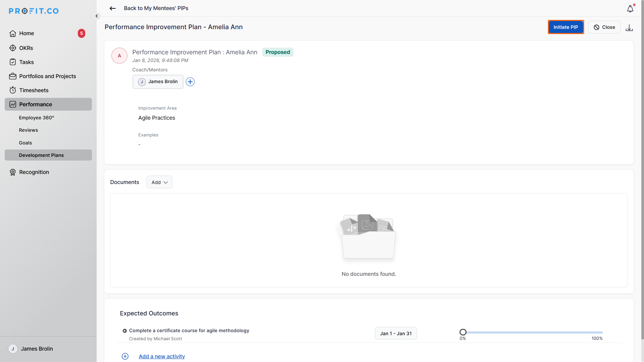
Task: Click the Add a new activity link
Action: pos(162,356)
